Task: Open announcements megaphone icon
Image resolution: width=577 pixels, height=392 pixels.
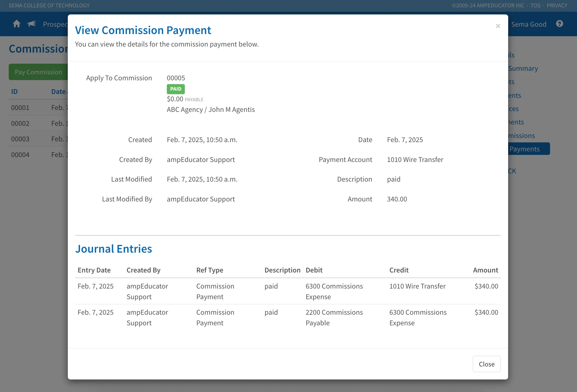Action: tap(32, 24)
